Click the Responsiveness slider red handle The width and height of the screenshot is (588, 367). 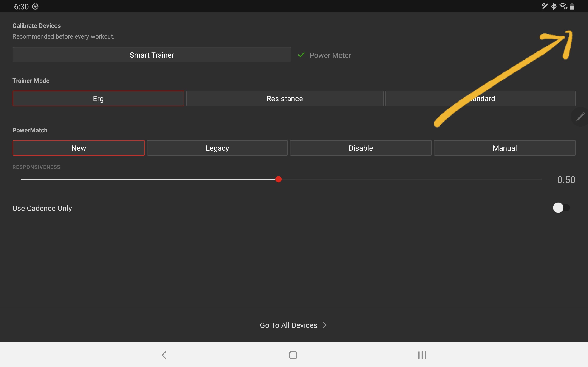click(x=278, y=179)
